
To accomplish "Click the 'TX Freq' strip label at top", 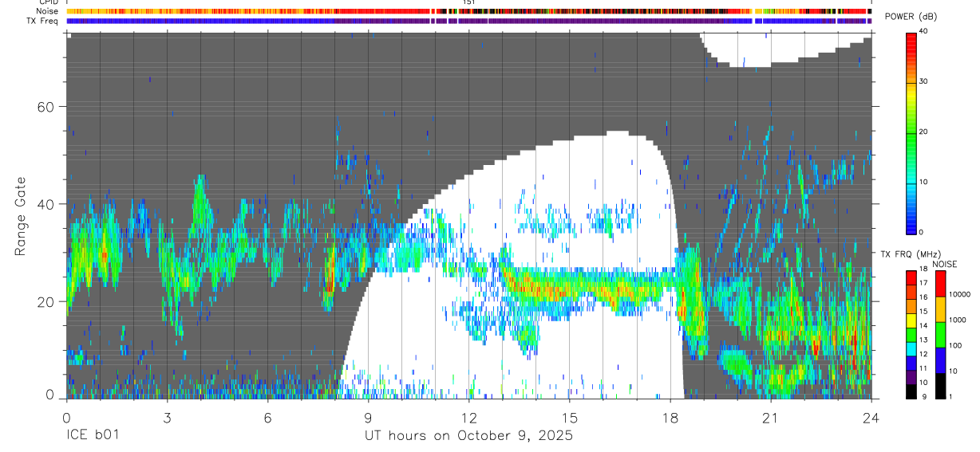I will click(x=44, y=20).
